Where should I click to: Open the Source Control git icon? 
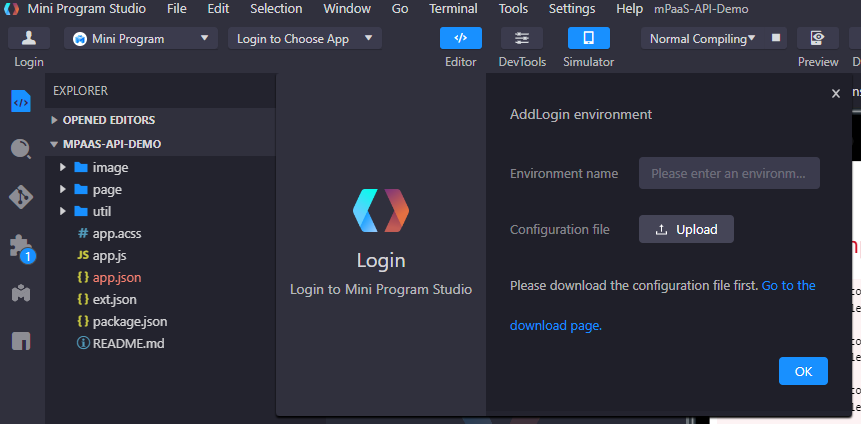21,197
